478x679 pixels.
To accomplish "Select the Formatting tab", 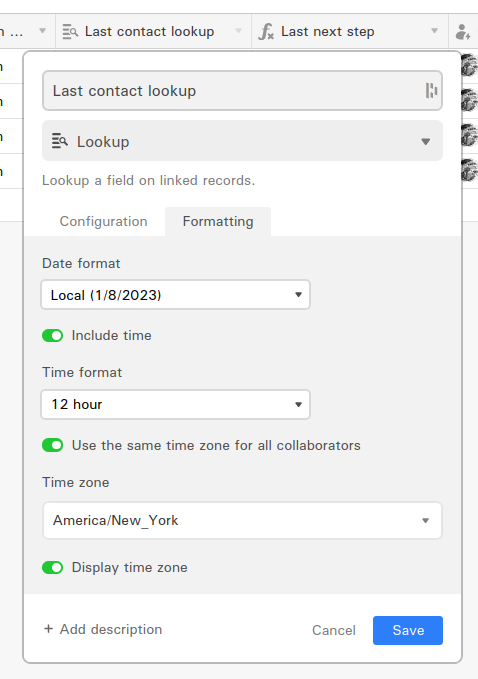I will click(x=218, y=221).
